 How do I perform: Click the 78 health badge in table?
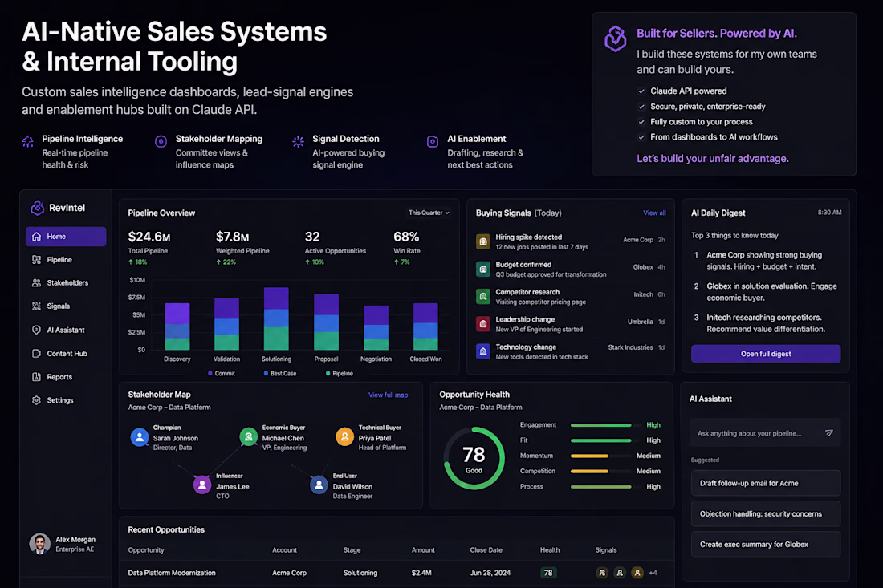(548, 573)
